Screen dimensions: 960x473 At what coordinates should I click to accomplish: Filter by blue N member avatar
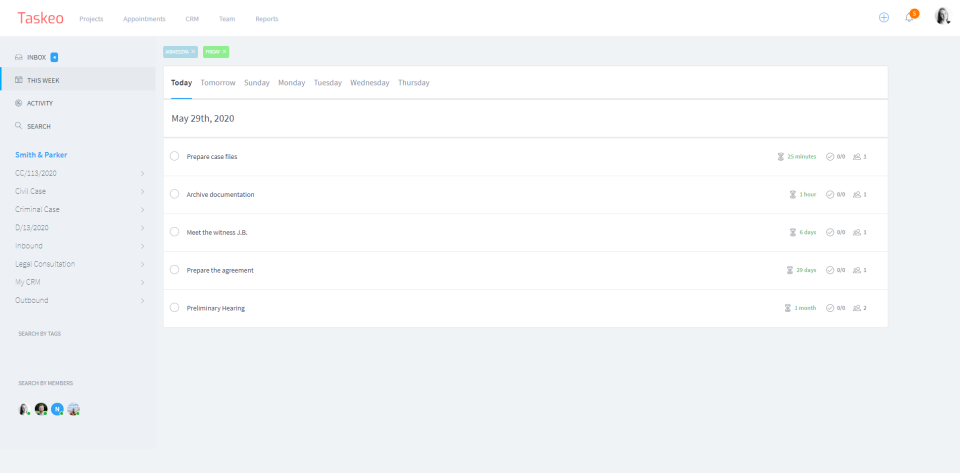(57, 409)
